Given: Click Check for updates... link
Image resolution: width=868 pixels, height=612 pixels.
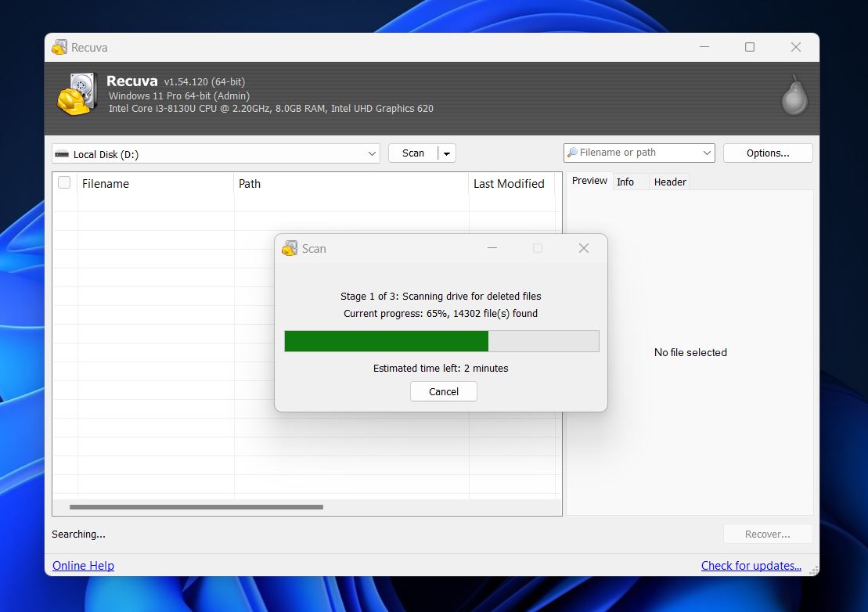Looking at the screenshot, I should point(751,566).
